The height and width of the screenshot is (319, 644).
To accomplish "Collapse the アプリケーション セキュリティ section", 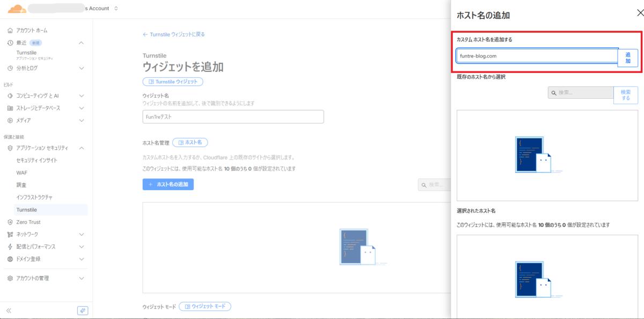I will click(x=81, y=148).
